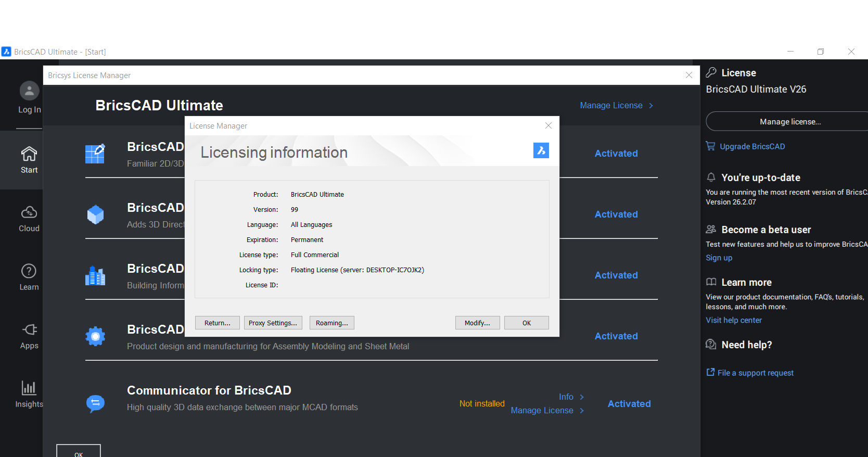868x457 pixels.
Task: Click the BricsCAD logo in Licensing information
Action: tap(541, 150)
